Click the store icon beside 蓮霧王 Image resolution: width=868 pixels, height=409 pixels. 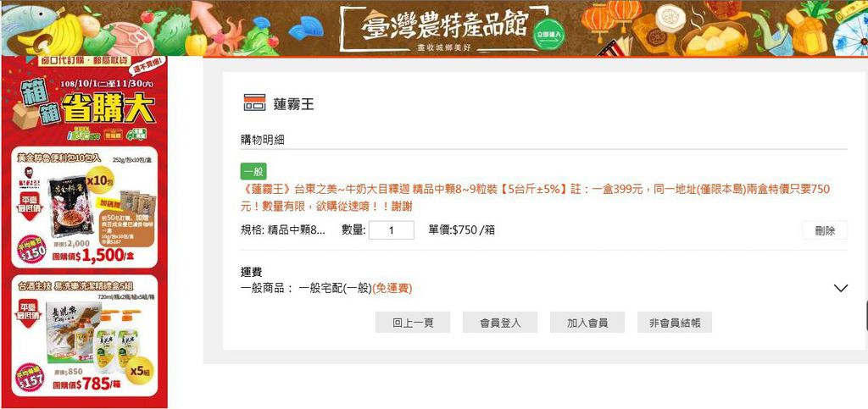(254, 102)
